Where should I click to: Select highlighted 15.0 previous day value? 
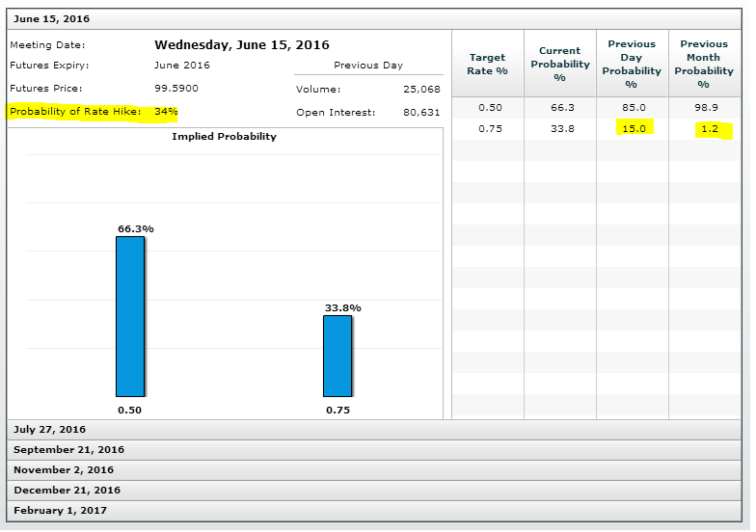pyautogui.click(x=634, y=128)
